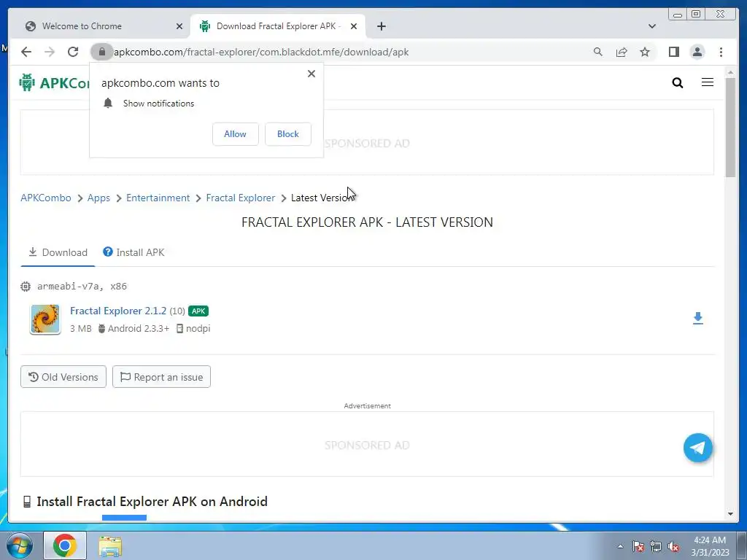Open the APKCombo site search icon

click(678, 83)
